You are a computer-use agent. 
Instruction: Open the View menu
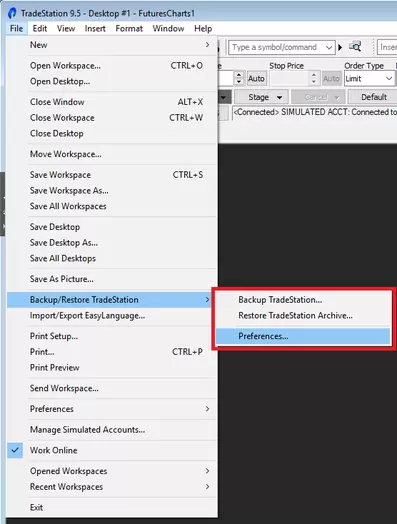pyautogui.click(x=66, y=28)
